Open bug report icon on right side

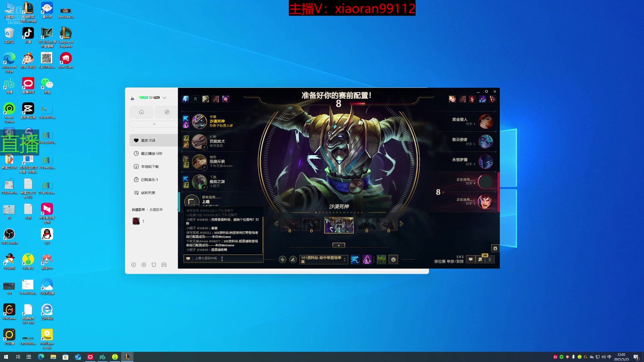(495, 248)
